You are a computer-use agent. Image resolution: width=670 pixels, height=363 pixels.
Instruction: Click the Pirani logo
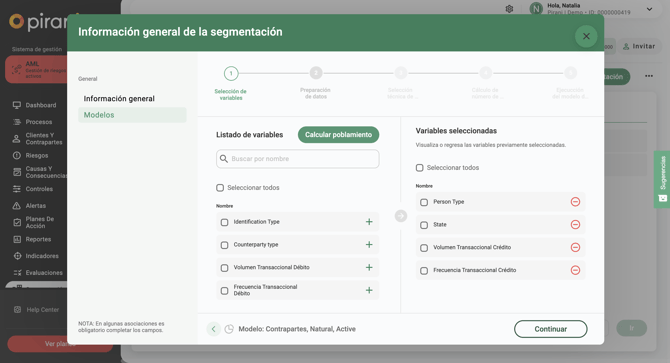(38, 22)
